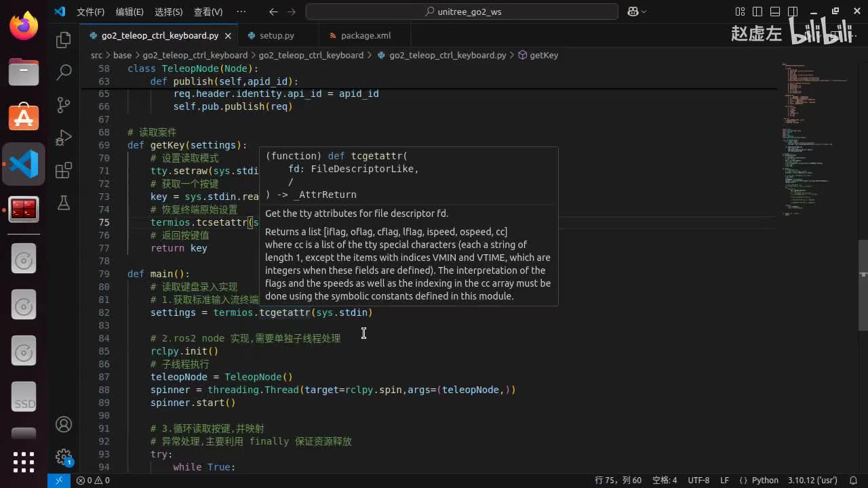The width and height of the screenshot is (868, 488).
Task: Open the SSD drive in the dock
Action: [x=24, y=398]
